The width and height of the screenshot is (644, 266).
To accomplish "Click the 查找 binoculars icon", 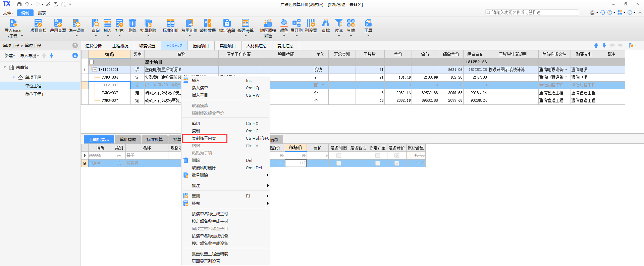I will 325,23.
